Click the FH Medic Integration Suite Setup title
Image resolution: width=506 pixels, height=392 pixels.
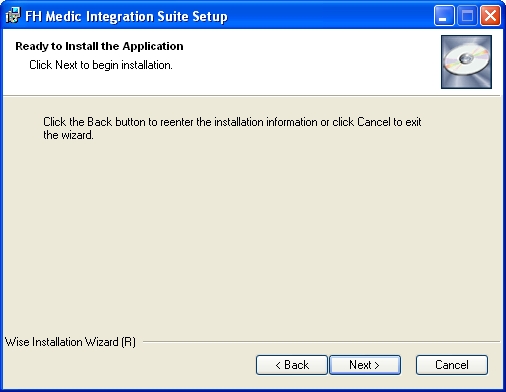click(126, 16)
